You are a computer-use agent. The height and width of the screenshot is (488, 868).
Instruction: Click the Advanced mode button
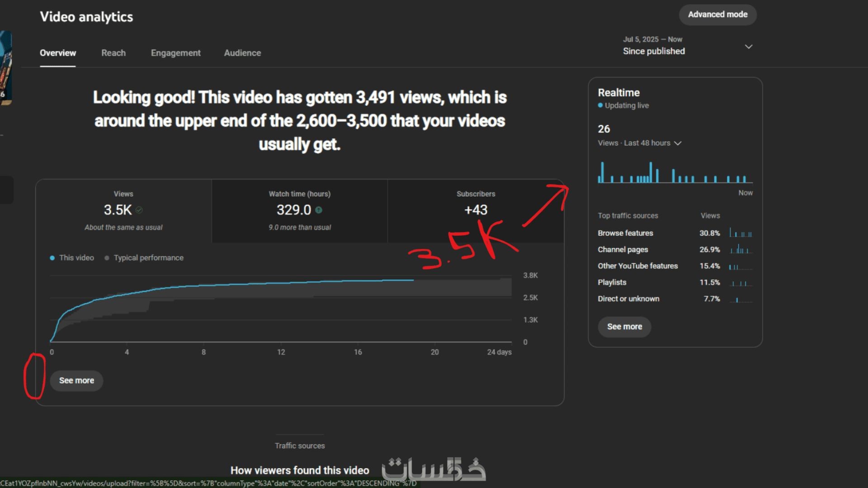717,14
